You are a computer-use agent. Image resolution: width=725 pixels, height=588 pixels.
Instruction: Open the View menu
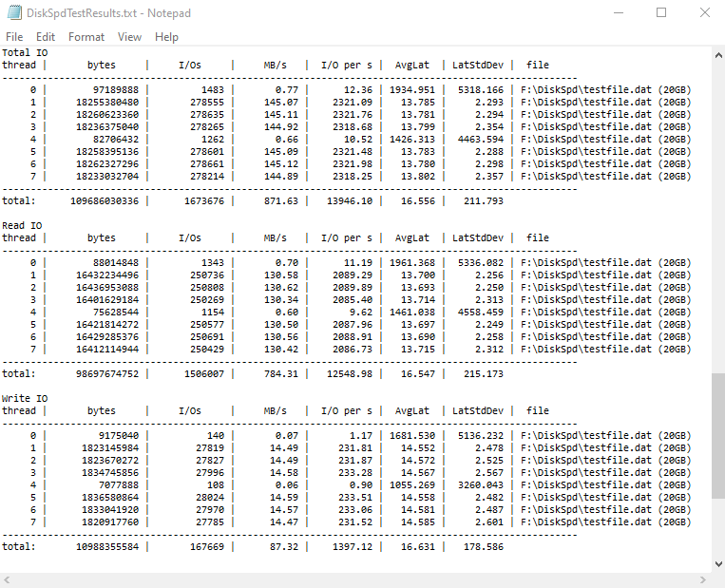[x=130, y=37]
